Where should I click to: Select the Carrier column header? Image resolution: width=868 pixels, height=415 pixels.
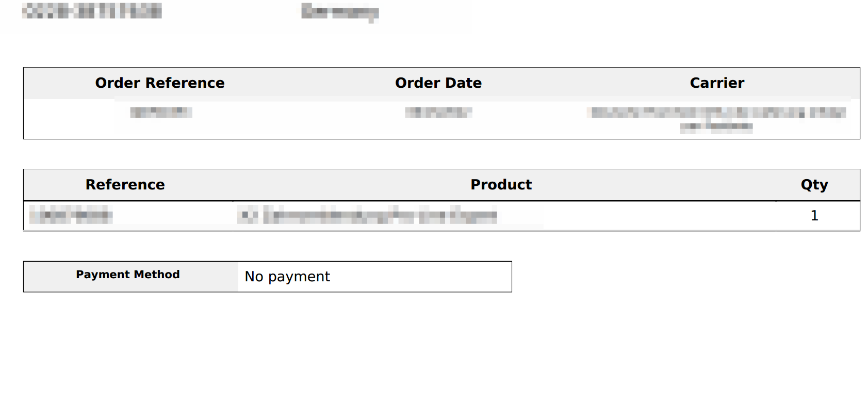pos(717,83)
